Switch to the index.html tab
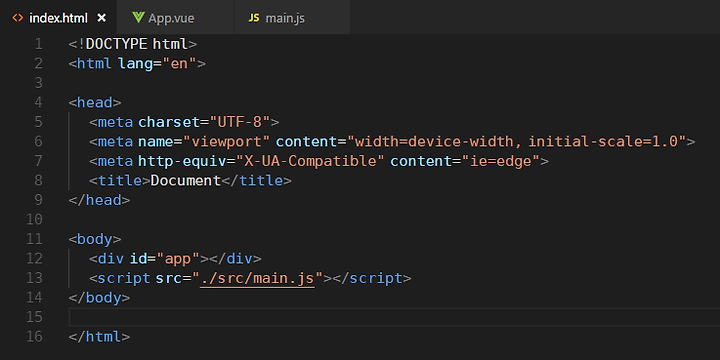 (58, 18)
